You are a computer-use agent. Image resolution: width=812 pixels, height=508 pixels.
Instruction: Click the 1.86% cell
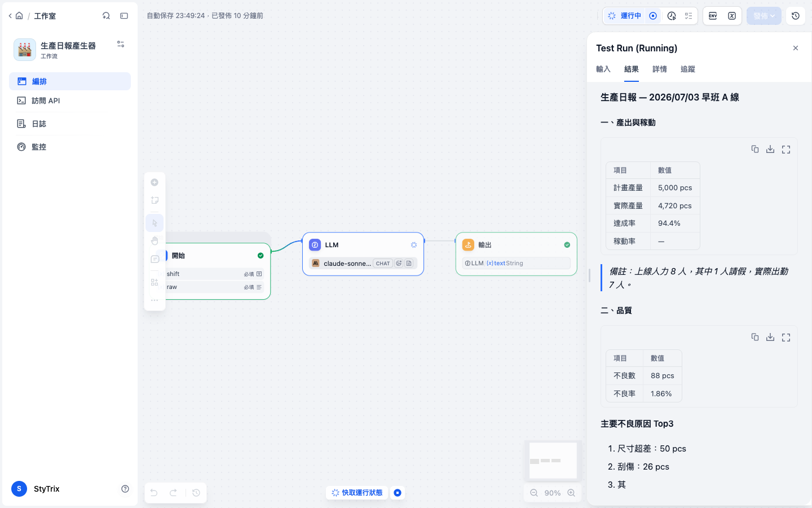(x=663, y=394)
